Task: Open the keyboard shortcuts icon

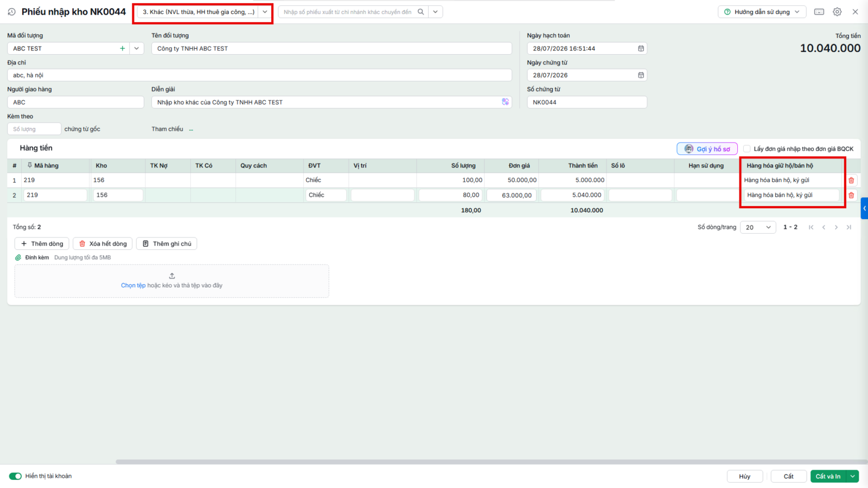Action: (819, 12)
